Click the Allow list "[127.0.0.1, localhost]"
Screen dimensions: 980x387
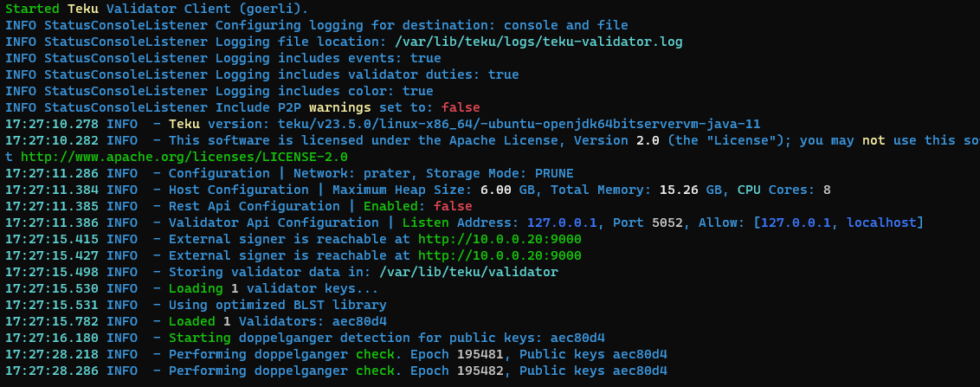tap(839, 223)
